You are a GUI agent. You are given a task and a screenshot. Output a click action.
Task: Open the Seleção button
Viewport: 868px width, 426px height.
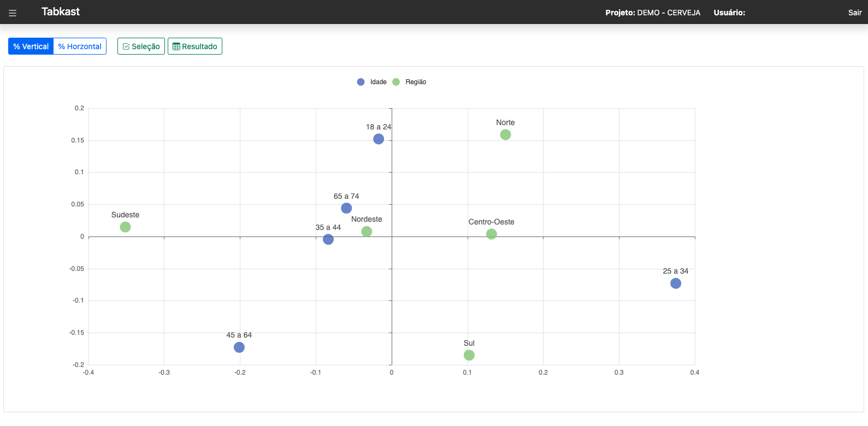coord(141,46)
